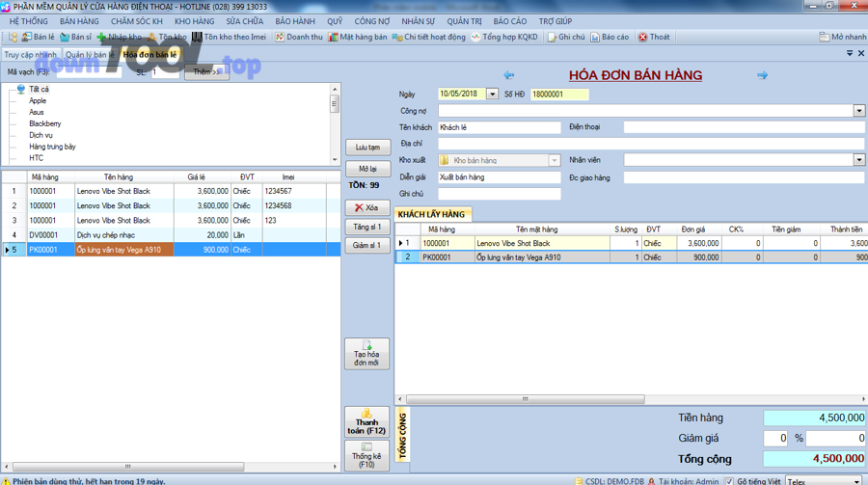This screenshot has height=485, width=868.
Task: Open the Ngày date picker dropdown
Action: click(492, 94)
